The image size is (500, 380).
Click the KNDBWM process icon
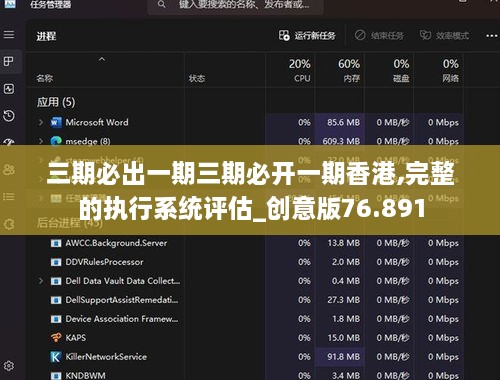coord(56,376)
